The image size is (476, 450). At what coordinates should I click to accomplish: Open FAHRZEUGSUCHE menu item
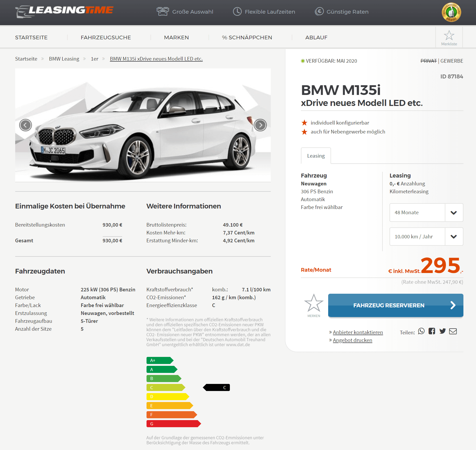106,37
